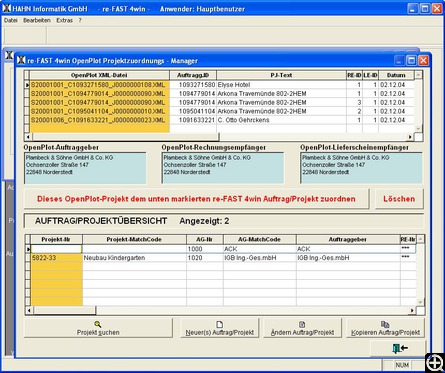Select XML file ending J0000000108.XML

point(99,85)
